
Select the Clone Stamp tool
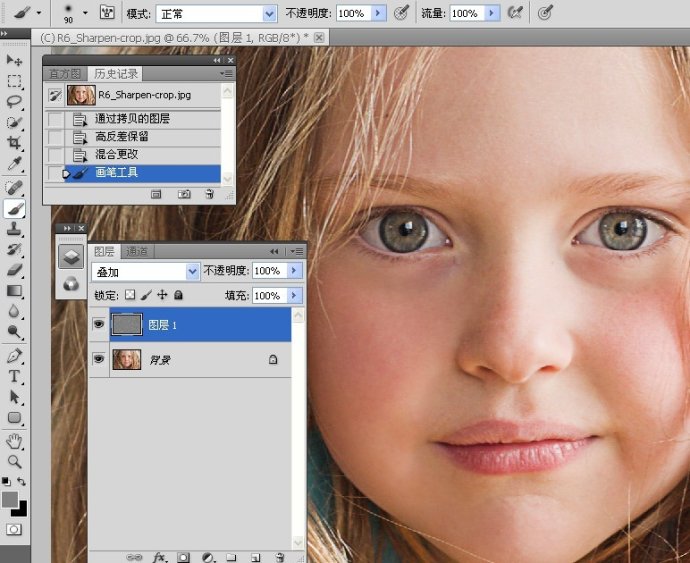pos(14,229)
